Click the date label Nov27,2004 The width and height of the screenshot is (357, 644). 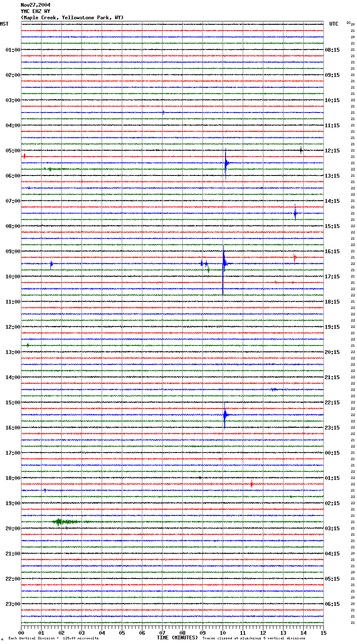(x=35, y=5)
